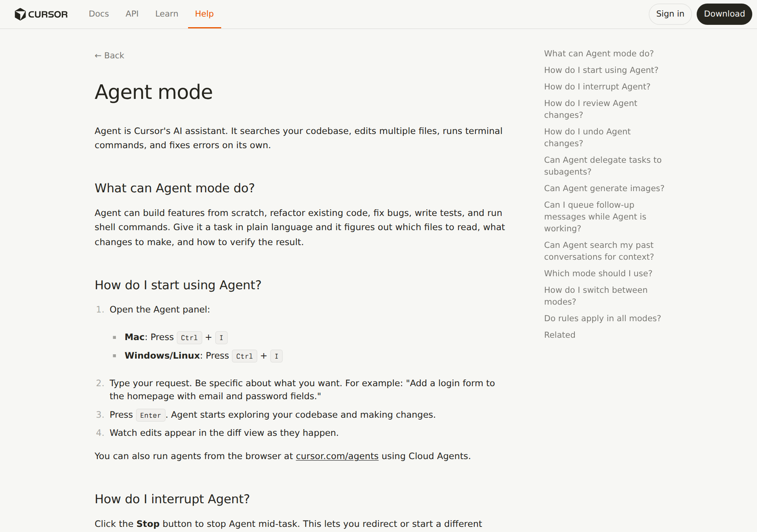Click the I key badge in Mac row

pyautogui.click(x=221, y=338)
